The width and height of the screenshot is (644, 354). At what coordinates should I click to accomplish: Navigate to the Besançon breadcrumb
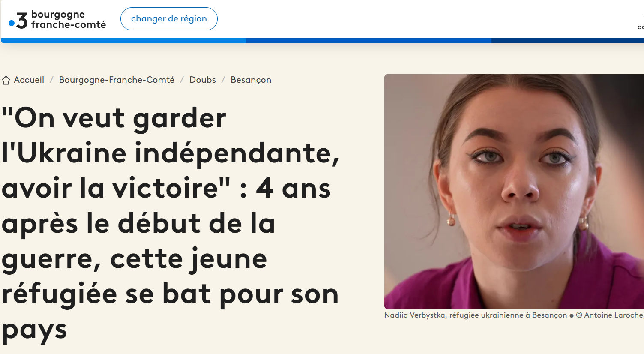(x=251, y=80)
